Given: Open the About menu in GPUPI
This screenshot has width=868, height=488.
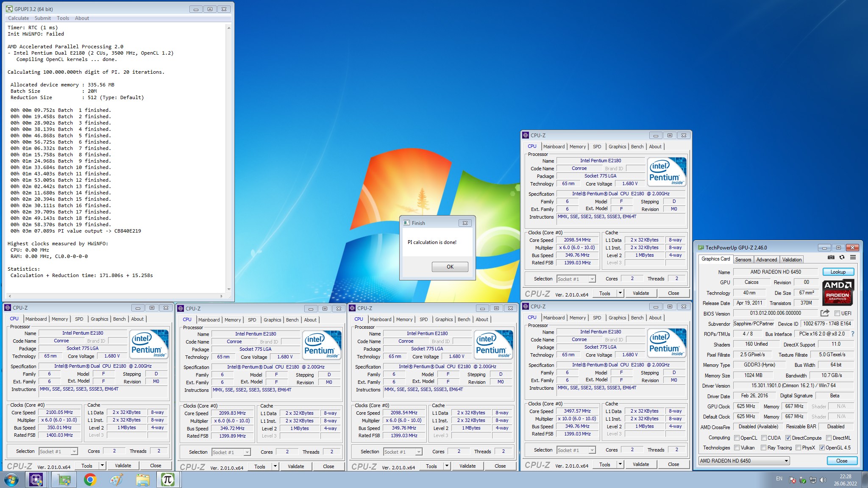Looking at the screenshot, I should [x=82, y=18].
